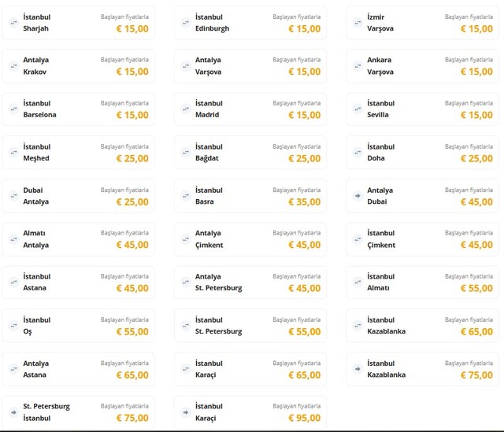The image size is (504, 432).
Task: Select the İstanbul to Madrid flight deal
Action: tap(250, 109)
